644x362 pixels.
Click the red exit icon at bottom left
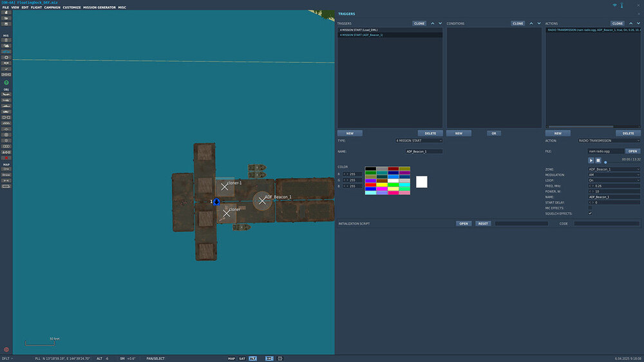[x=6, y=350]
